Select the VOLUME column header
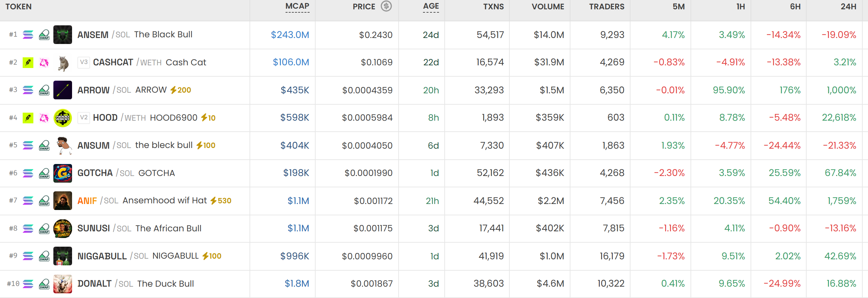The image size is (868, 298). pyautogui.click(x=547, y=6)
